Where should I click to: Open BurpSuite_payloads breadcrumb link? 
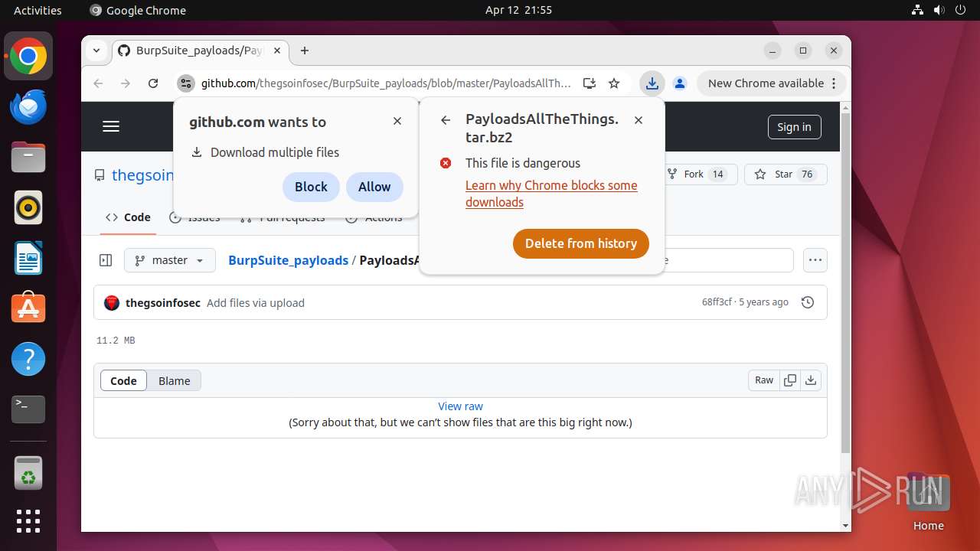[x=288, y=260]
